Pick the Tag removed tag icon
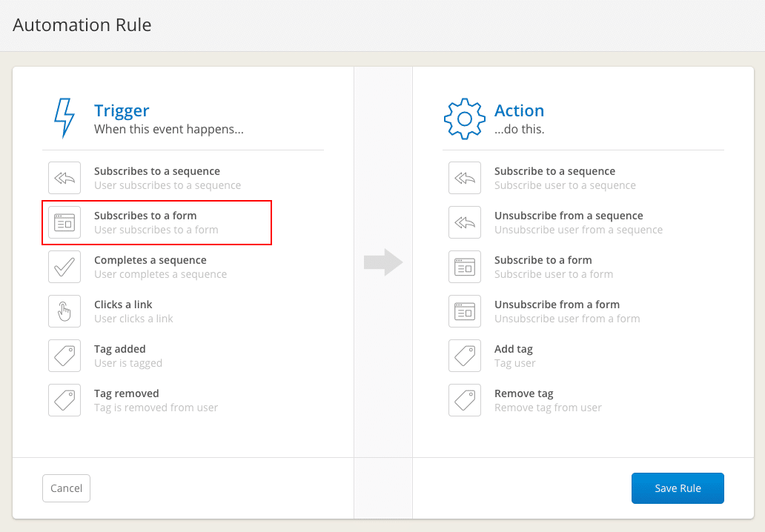765x532 pixels. click(x=64, y=400)
